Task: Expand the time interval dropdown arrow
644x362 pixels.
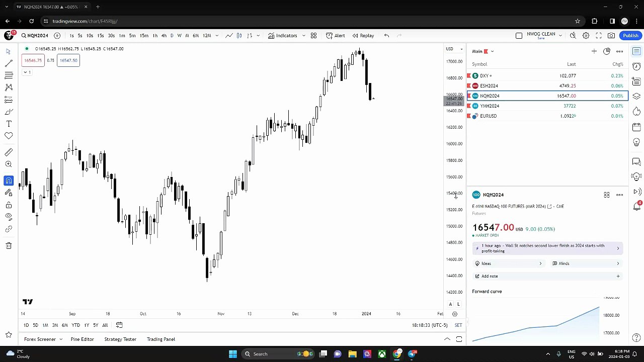Action: pyautogui.click(x=217, y=36)
